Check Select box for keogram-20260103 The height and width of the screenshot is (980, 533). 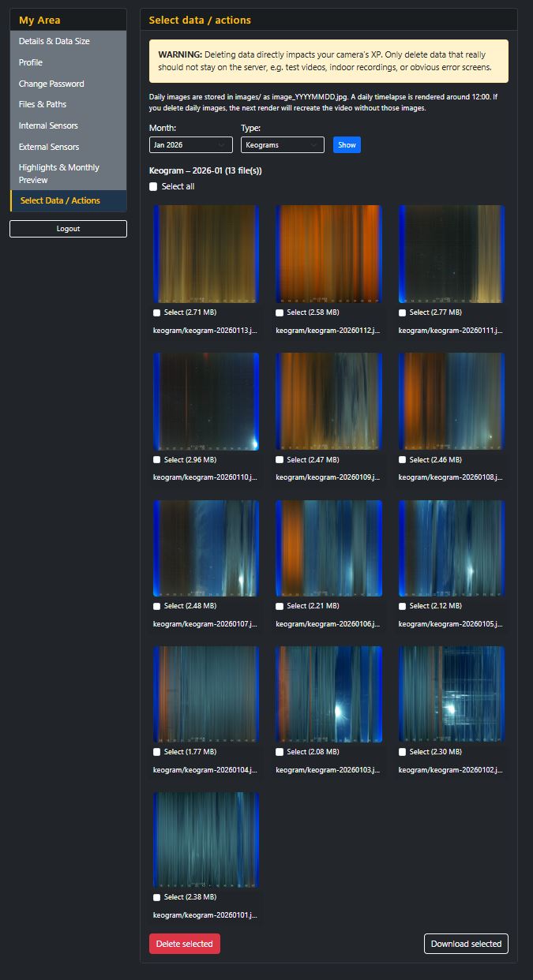click(x=280, y=753)
